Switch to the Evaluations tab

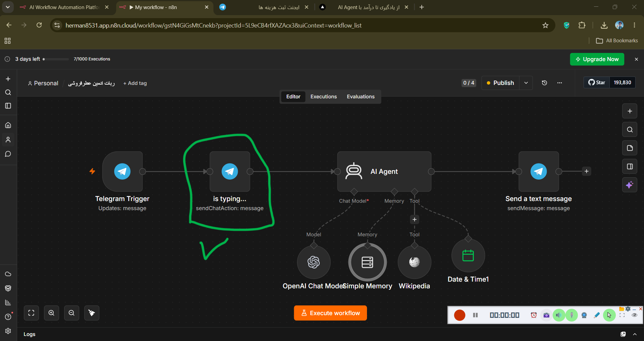click(361, 97)
